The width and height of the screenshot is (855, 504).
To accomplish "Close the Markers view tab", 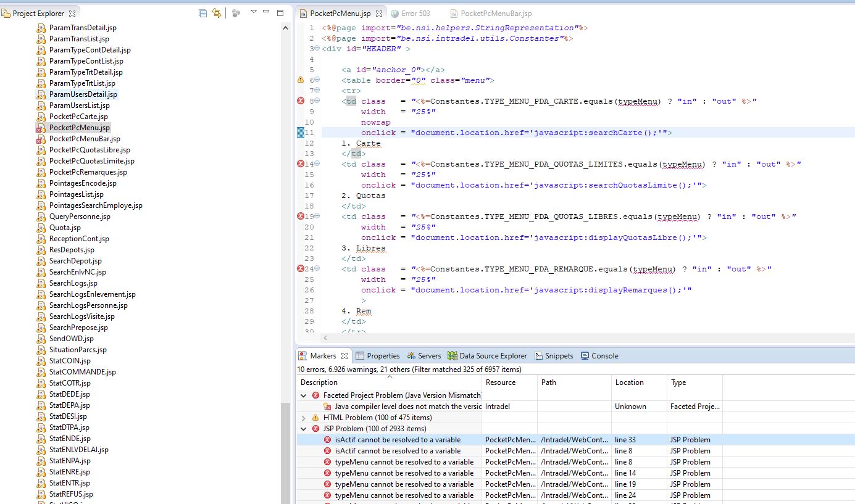I will coord(344,356).
